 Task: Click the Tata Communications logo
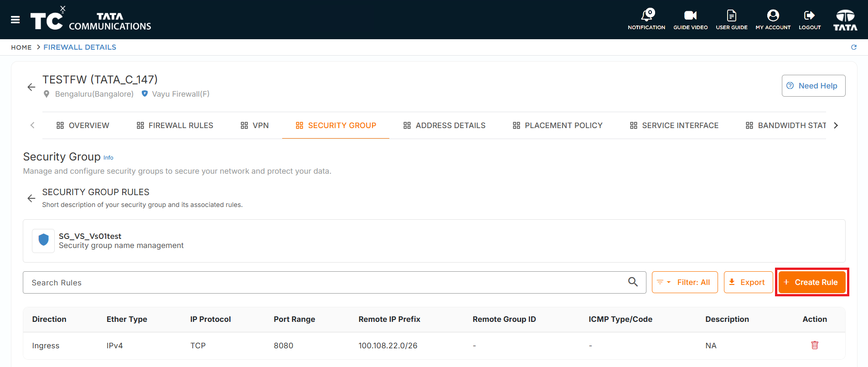pyautogui.click(x=91, y=20)
